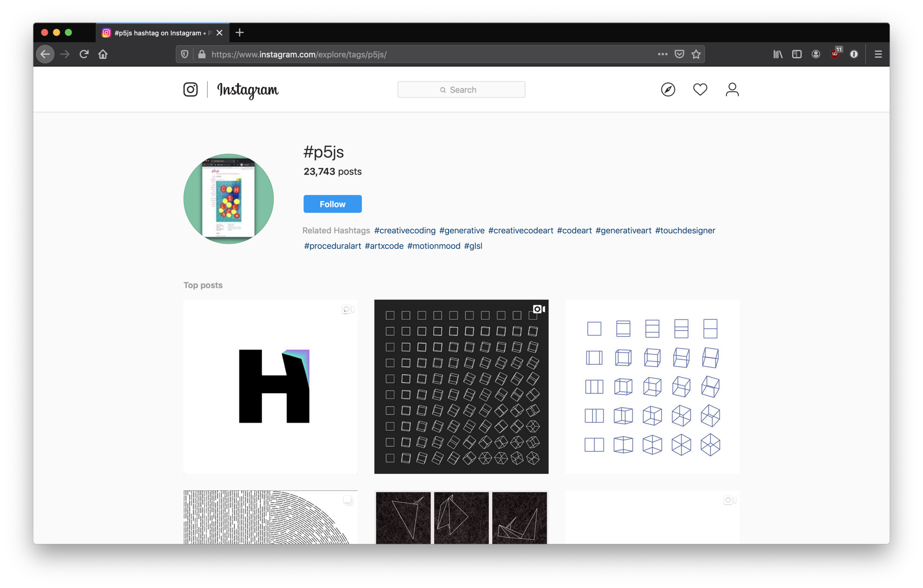Open page actions three-dots menu
The image size is (923, 588).
pyautogui.click(x=662, y=54)
